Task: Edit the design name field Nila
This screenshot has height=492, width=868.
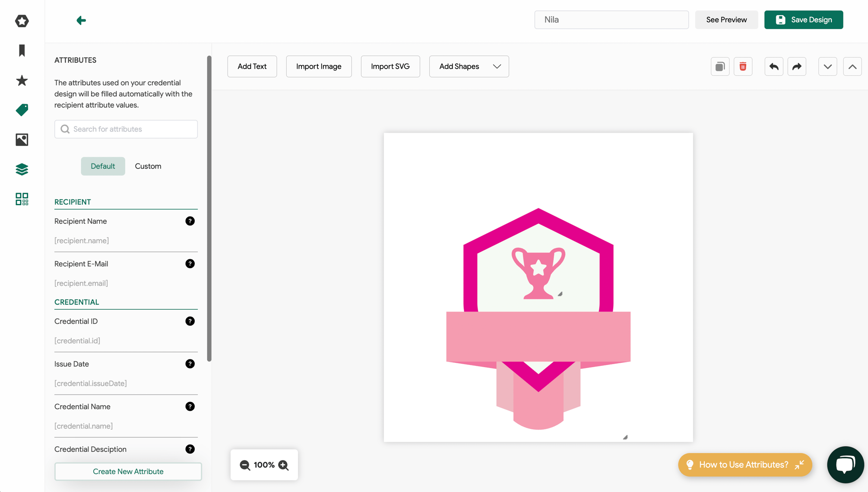Action: point(611,20)
